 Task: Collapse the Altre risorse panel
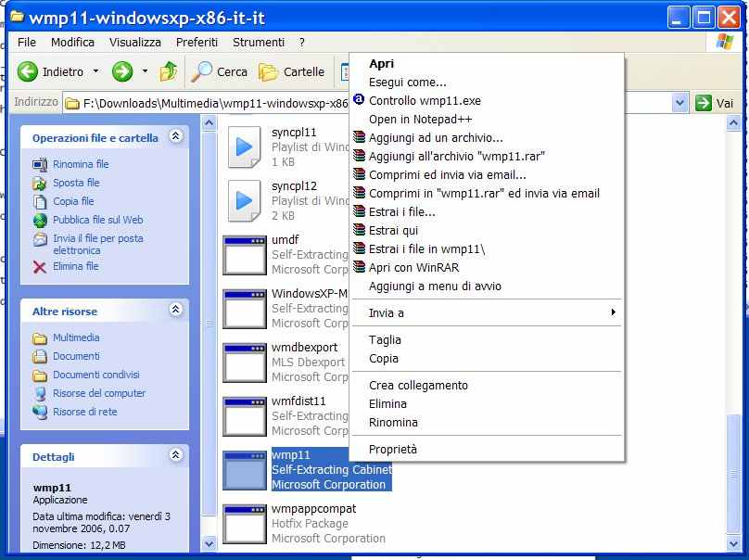[176, 311]
